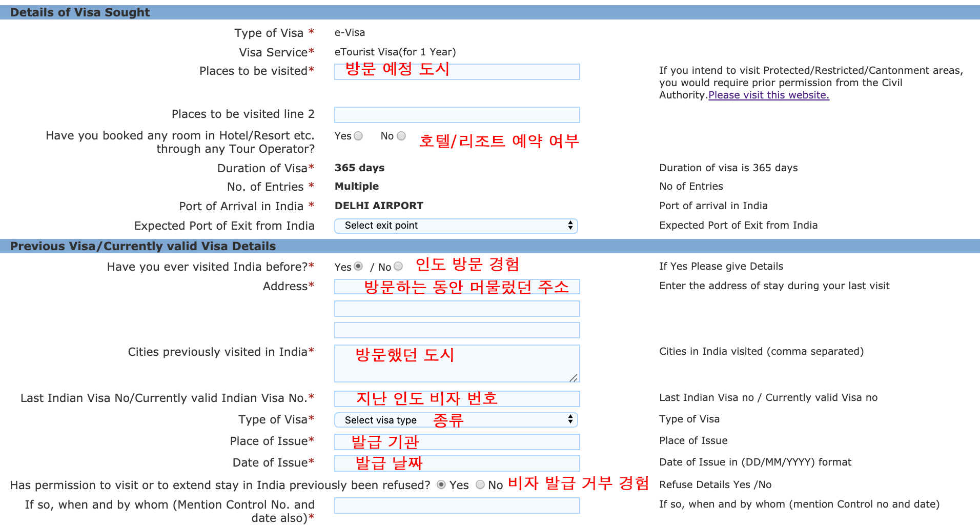Click the Last Indian Visa No field

click(x=457, y=398)
